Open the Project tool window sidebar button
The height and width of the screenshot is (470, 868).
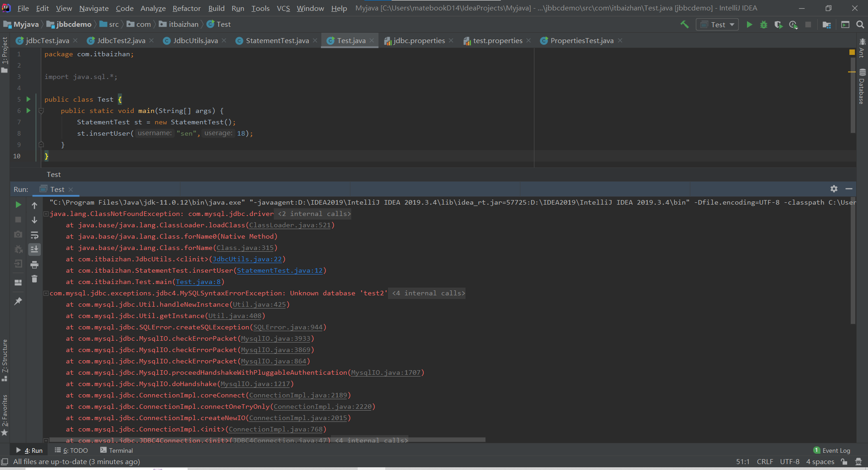tap(5, 55)
